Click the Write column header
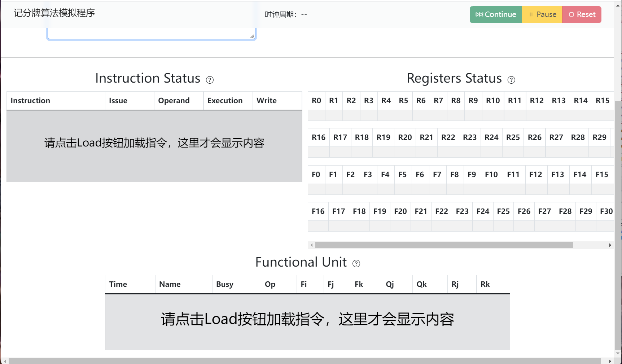Image resolution: width=622 pixels, height=364 pixels. [277, 101]
